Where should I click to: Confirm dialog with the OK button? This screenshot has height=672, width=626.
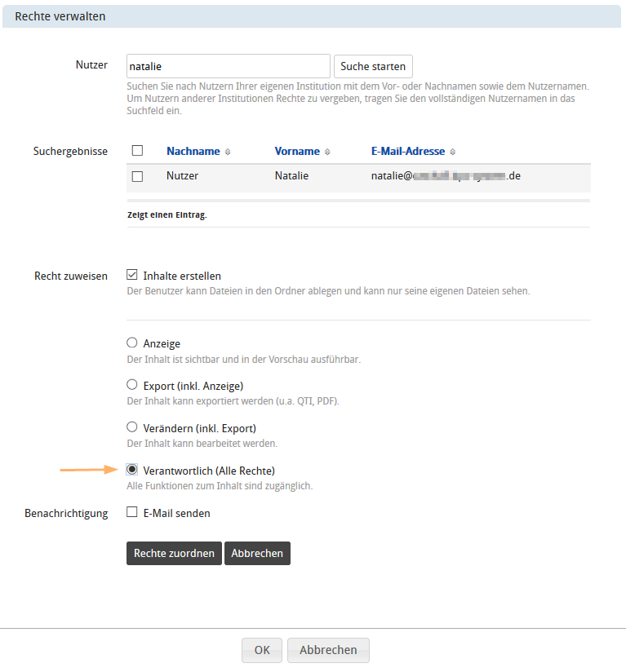(x=261, y=650)
